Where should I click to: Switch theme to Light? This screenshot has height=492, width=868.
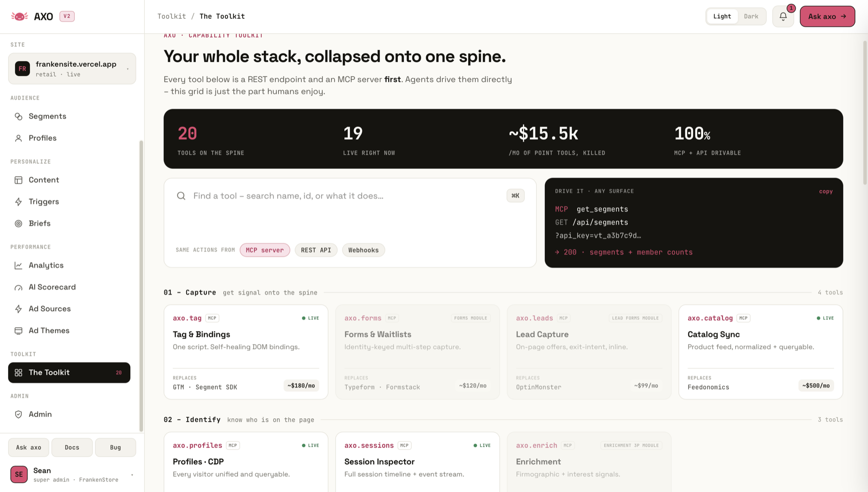[722, 16]
